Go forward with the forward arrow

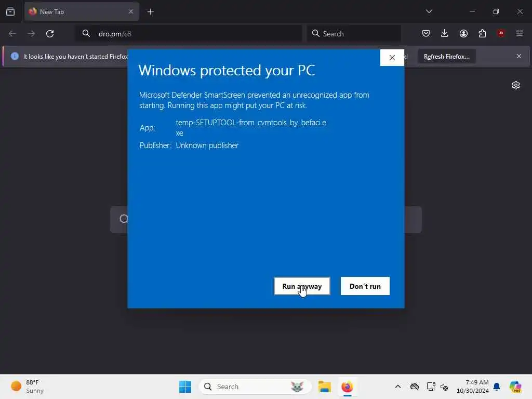[31, 34]
